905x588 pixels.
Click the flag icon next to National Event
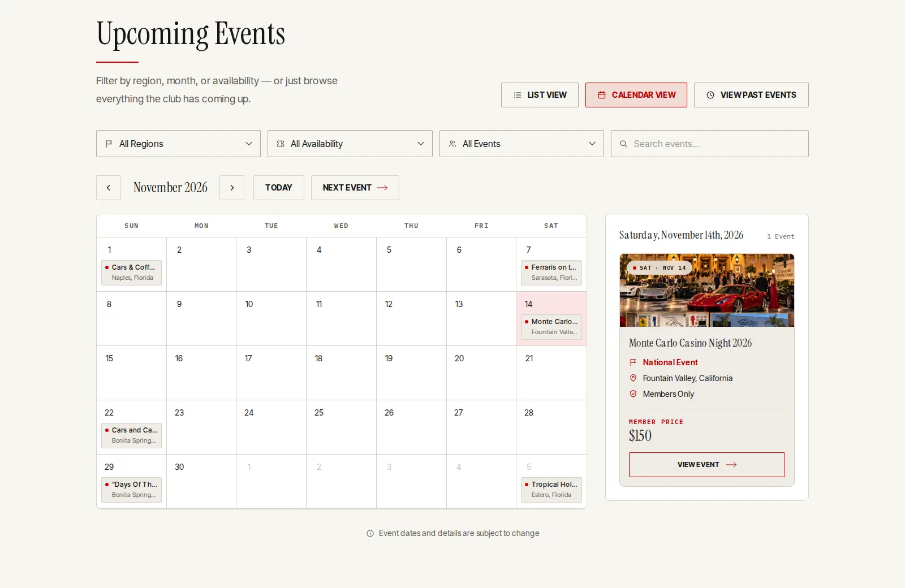click(633, 362)
